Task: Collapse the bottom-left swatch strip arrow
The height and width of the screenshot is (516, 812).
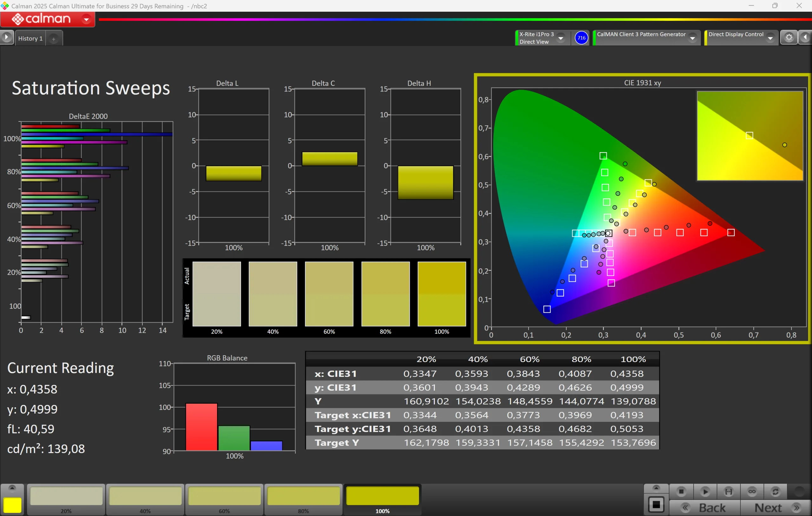Action: point(12,488)
